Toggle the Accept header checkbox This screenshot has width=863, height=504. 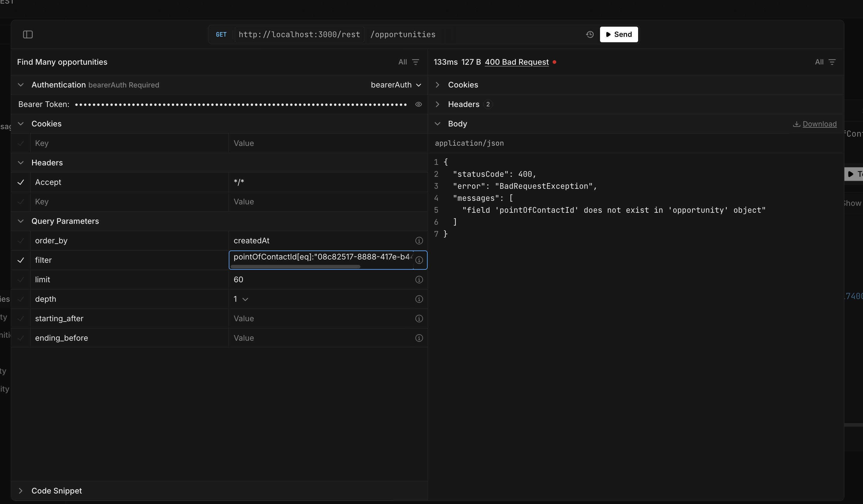[x=21, y=182]
